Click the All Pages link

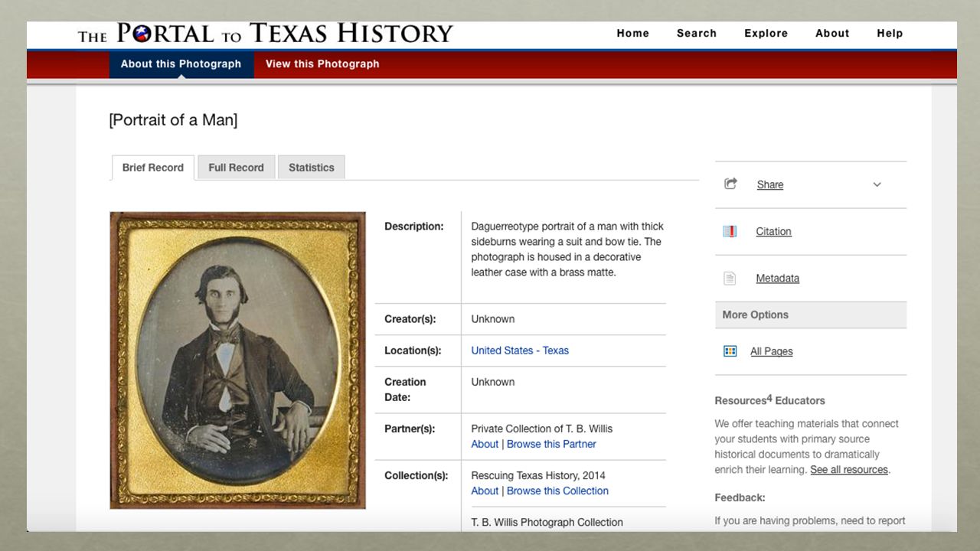(x=772, y=351)
